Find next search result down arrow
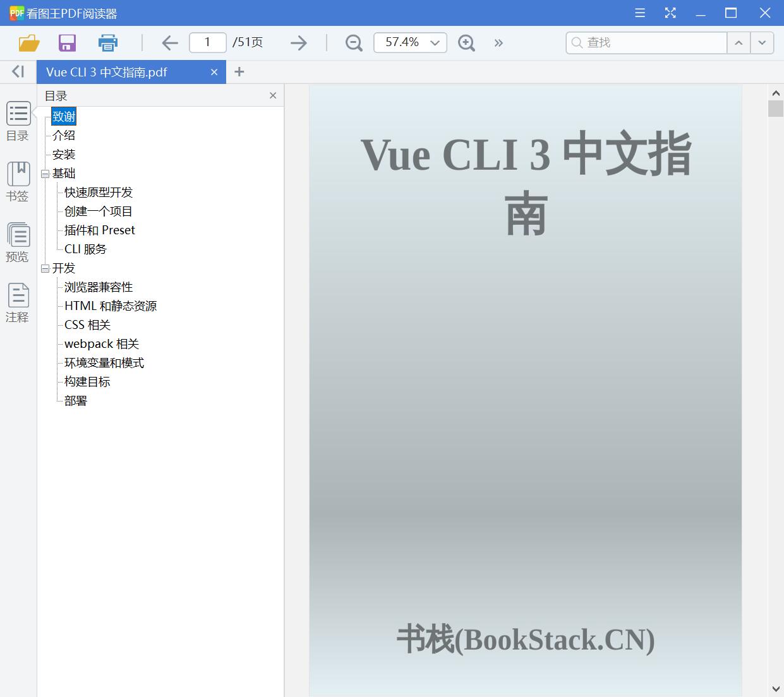This screenshot has height=697, width=784. click(x=762, y=43)
